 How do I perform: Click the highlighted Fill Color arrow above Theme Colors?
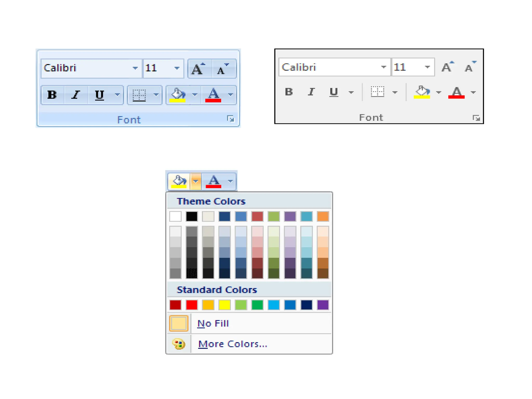[196, 181]
